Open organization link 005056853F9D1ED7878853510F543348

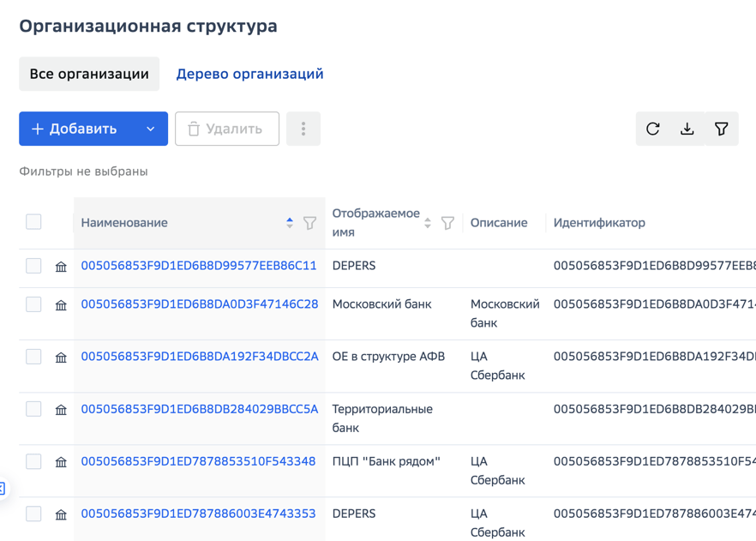pos(198,461)
